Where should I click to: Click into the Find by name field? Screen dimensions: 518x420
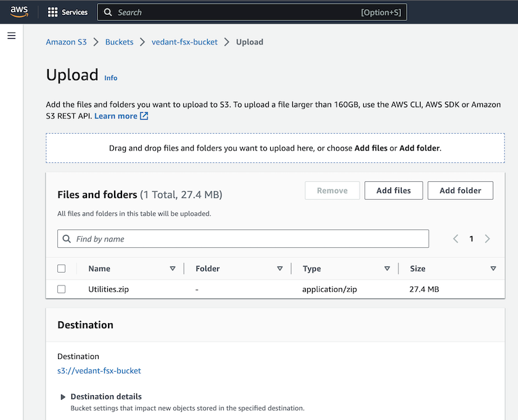click(x=243, y=239)
